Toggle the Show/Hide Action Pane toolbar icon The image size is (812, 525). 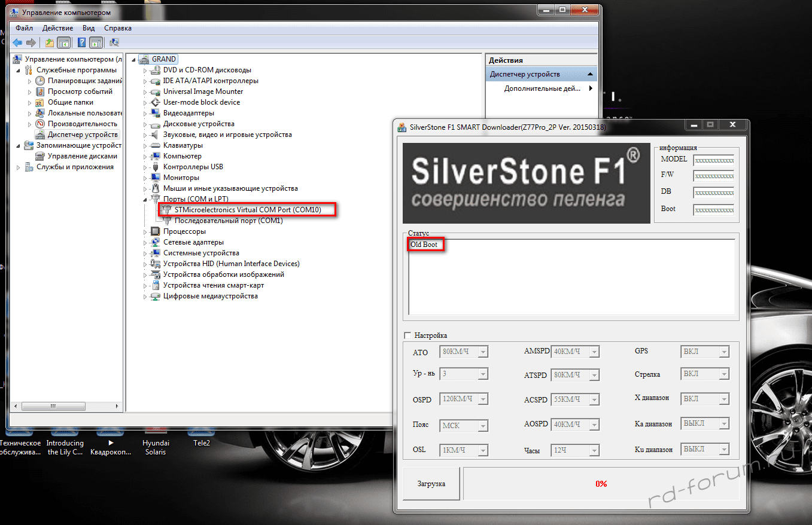pos(96,42)
